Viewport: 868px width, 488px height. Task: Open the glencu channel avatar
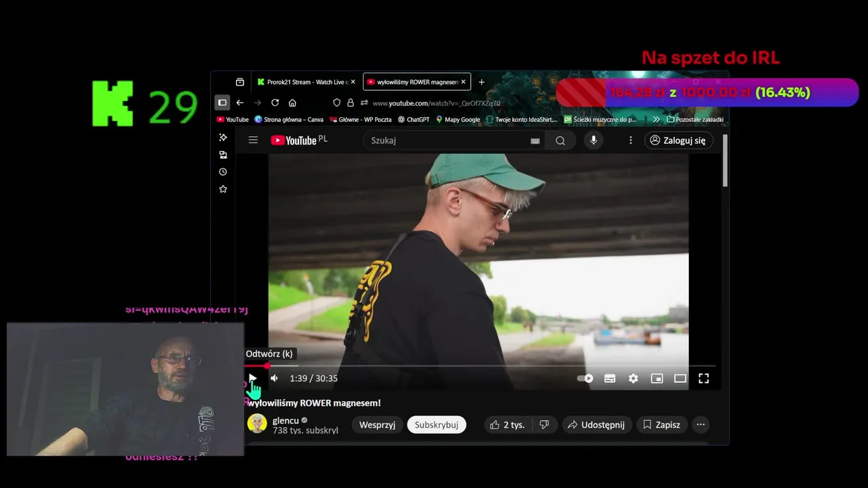click(257, 424)
